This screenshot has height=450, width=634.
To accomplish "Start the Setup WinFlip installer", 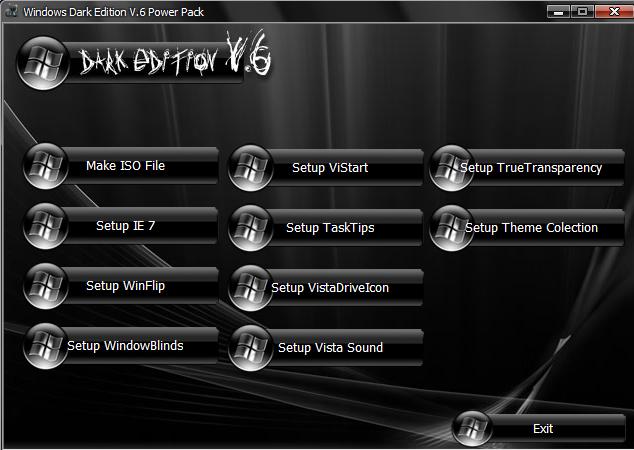I will (121, 286).
